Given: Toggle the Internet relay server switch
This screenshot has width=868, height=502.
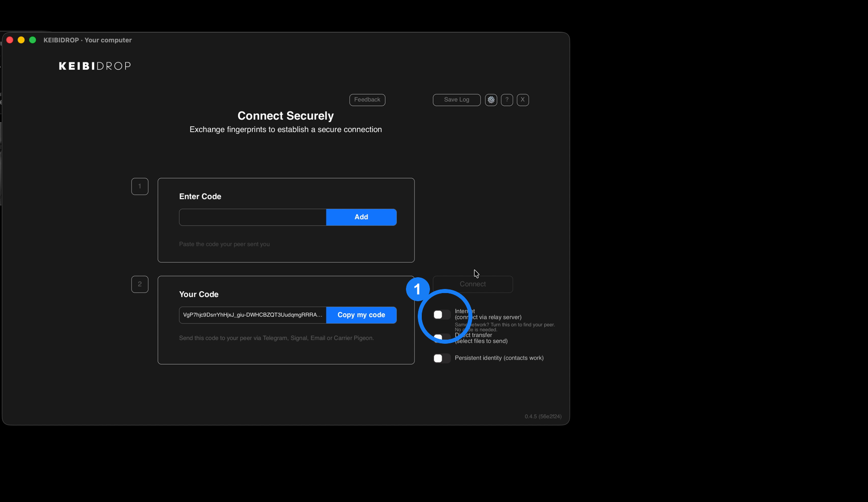Looking at the screenshot, I should [x=442, y=315].
